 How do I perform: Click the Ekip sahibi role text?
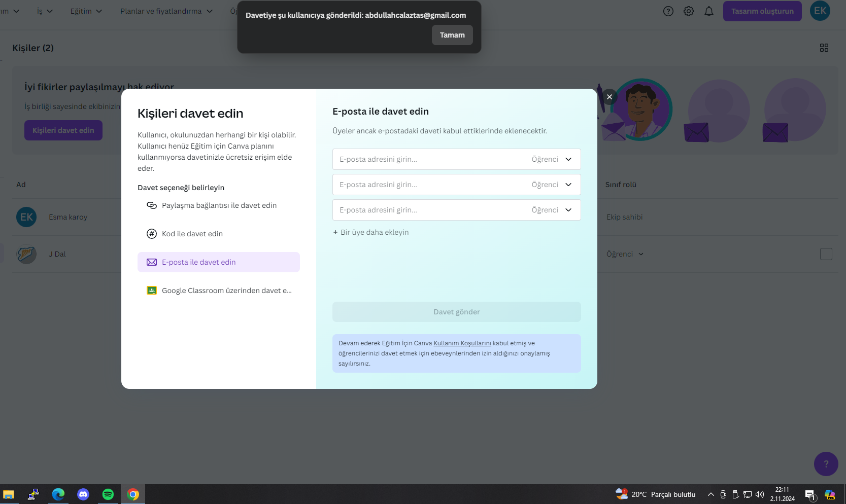coord(624,217)
